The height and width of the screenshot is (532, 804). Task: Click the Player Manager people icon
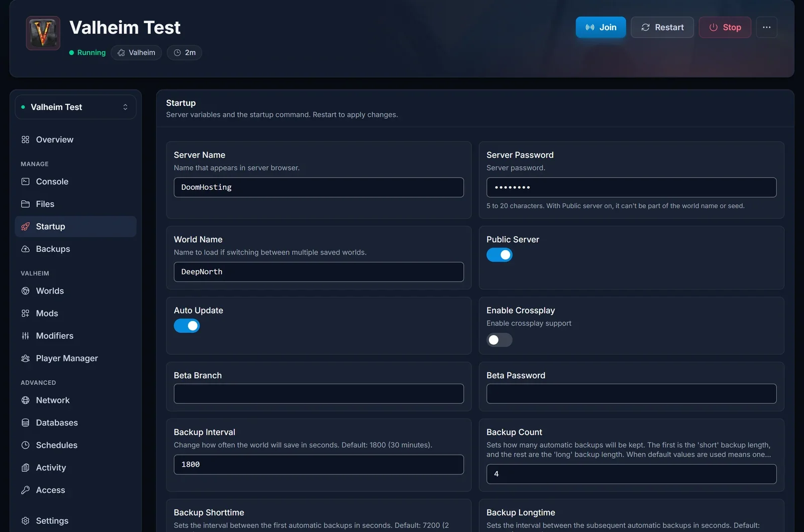click(x=26, y=358)
